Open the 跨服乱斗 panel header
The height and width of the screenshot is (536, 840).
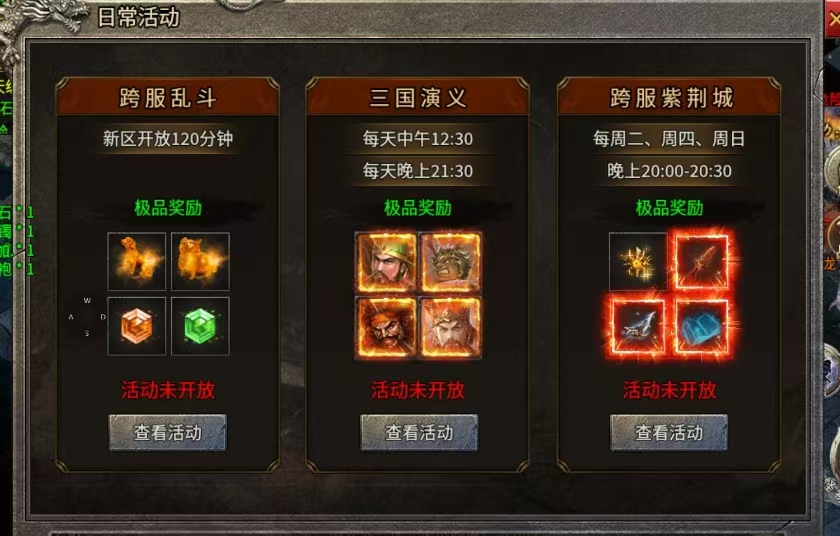click(168, 97)
